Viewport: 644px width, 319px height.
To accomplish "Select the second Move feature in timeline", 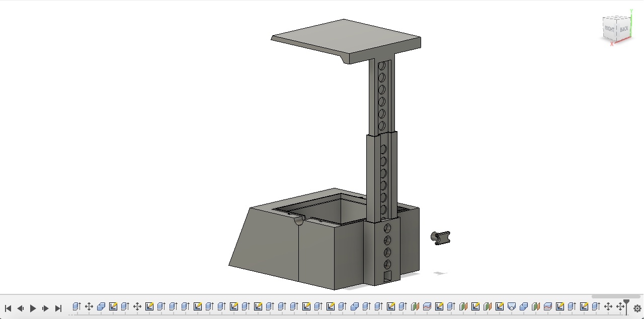I will coord(137,306).
